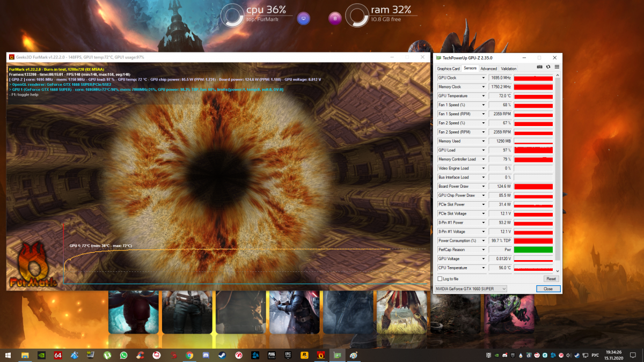Image resolution: width=644 pixels, height=362 pixels.
Task: Open Epic Games launcher on the taskbar
Action: click(x=288, y=355)
